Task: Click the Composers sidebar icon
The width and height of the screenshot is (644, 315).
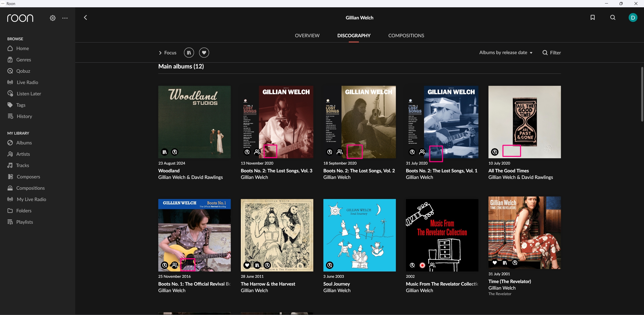Action: point(10,177)
